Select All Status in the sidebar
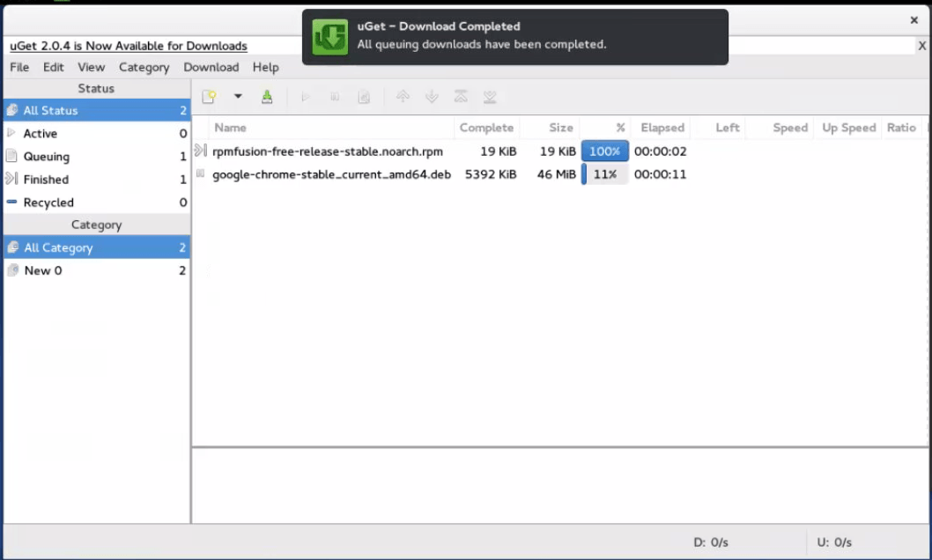932x560 pixels. coord(97,110)
